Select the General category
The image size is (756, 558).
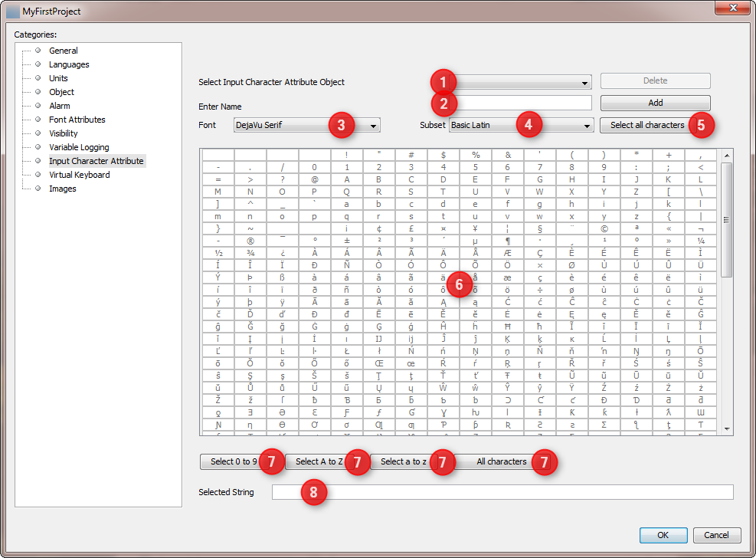(64, 51)
